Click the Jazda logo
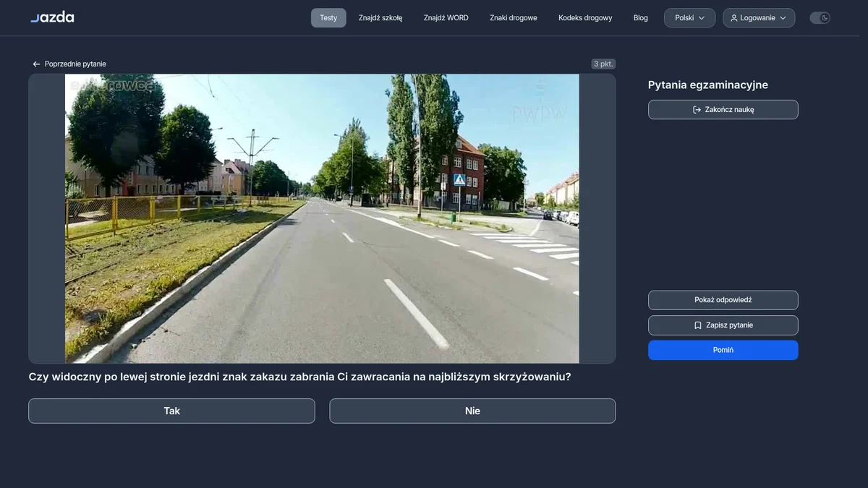The height and width of the screenshot is (488, 868). click(x=52, y=17)
